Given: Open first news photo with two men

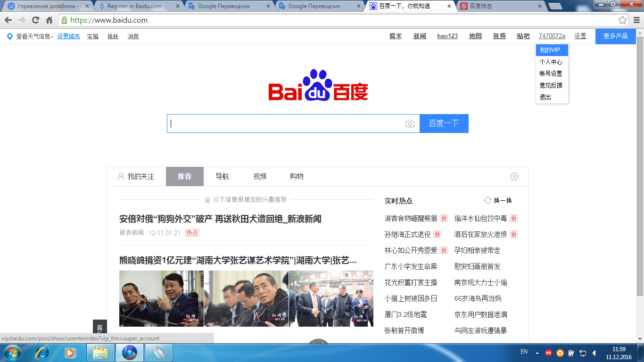Looking at the screenshot, I should [x=161, y=298].
